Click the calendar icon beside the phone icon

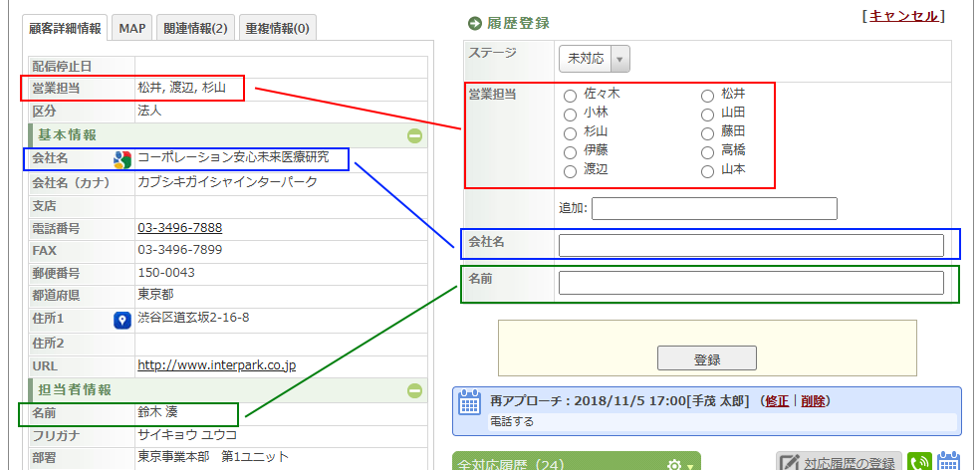tap(948, 463)
